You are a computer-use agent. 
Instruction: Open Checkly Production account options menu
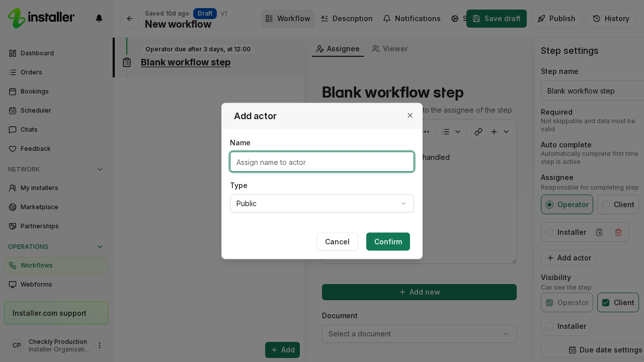[x=100, y=345]
